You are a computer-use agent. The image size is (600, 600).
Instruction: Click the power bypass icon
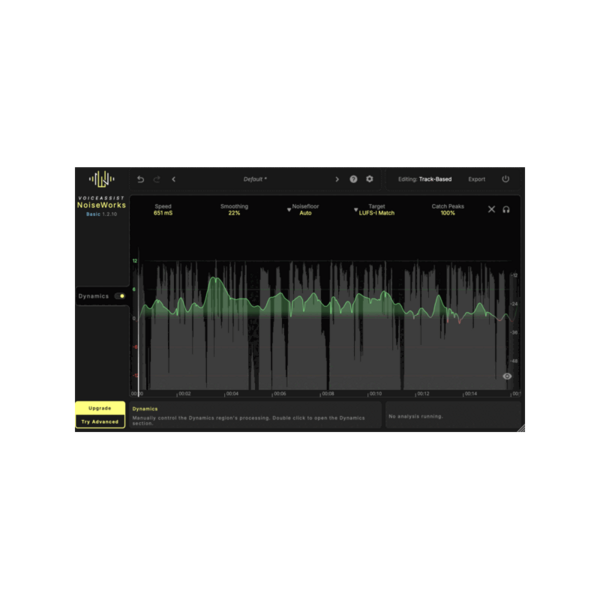[x=505, y=179]
